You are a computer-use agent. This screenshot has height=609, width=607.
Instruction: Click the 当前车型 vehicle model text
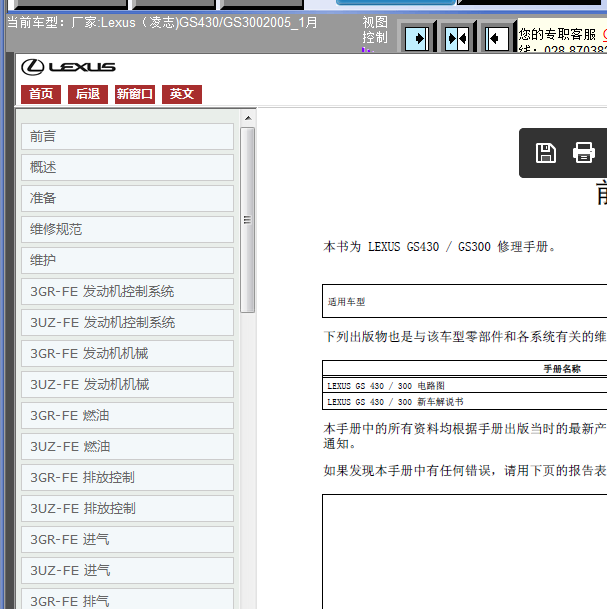[162, 23]
